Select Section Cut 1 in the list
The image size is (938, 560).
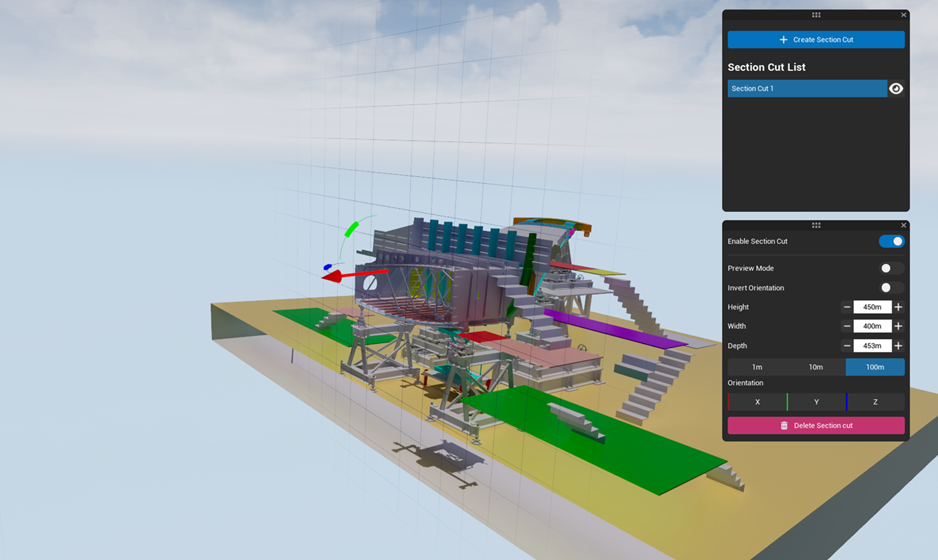(x=806, y=89)
